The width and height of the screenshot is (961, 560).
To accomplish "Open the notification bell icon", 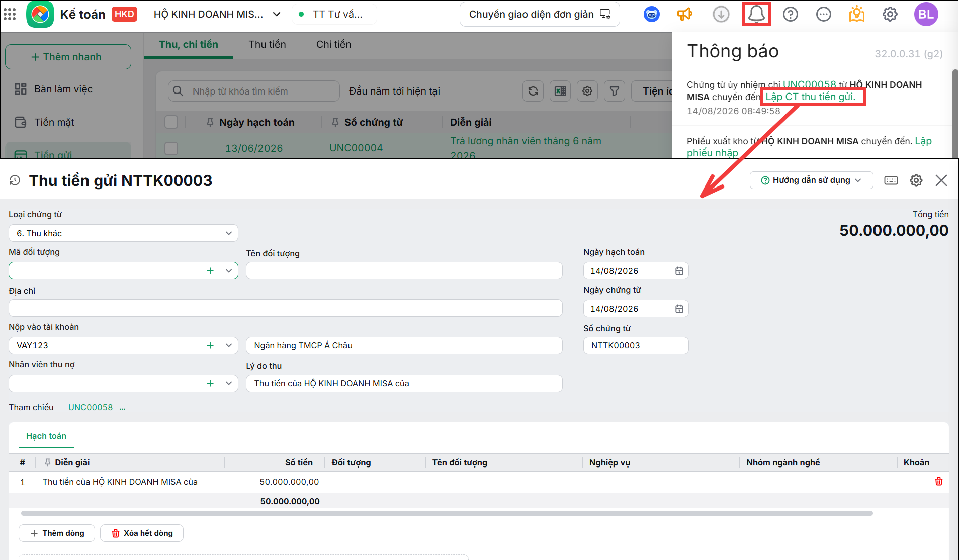I will (x=757, y=14).
